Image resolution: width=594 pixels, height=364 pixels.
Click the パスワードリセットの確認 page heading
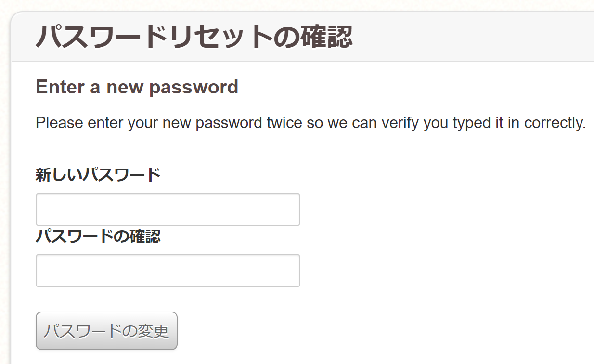tap(194, 37)
